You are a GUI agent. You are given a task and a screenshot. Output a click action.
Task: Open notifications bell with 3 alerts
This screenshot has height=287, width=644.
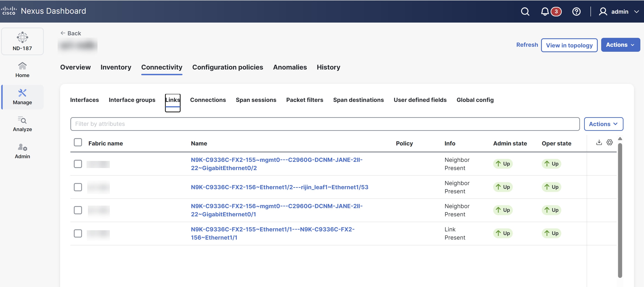point(545,11)
